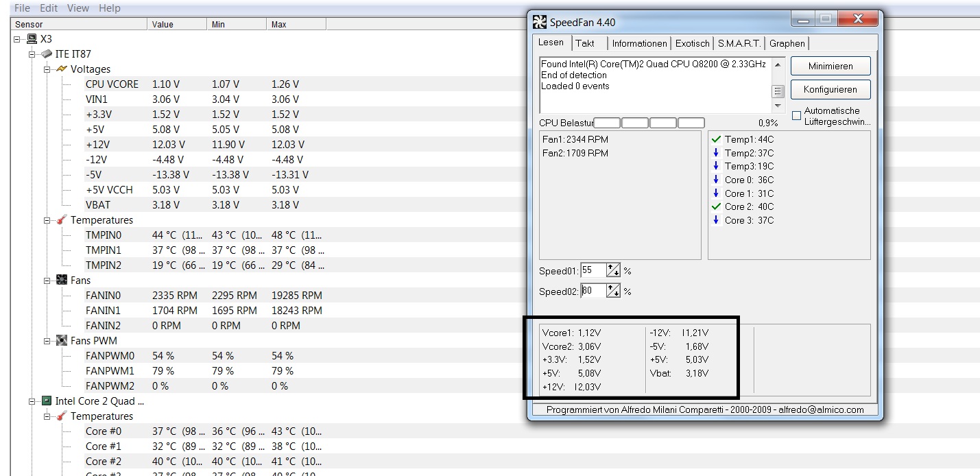Collapse the Intel Core 2 Quad Temperatures group
The image size is (980, 476).
tap(47, 416)
